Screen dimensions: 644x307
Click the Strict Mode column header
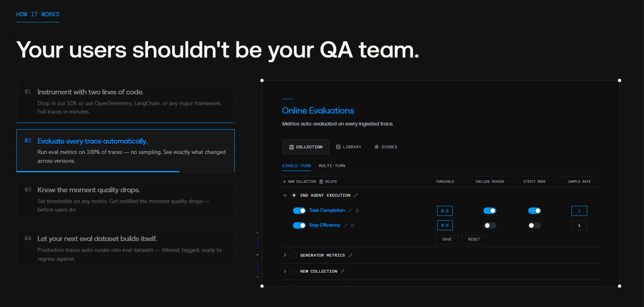(x=535, y=181)
